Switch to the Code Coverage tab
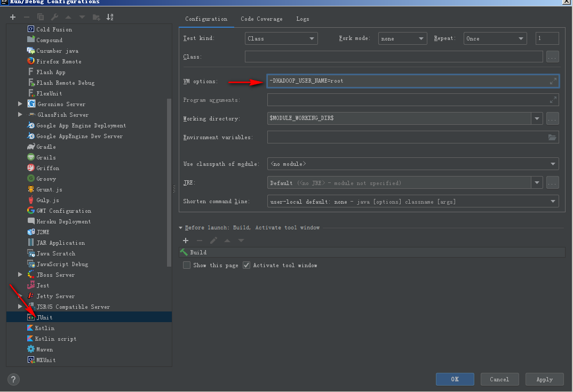Screen dimensions: 573x392 [261, 19]
